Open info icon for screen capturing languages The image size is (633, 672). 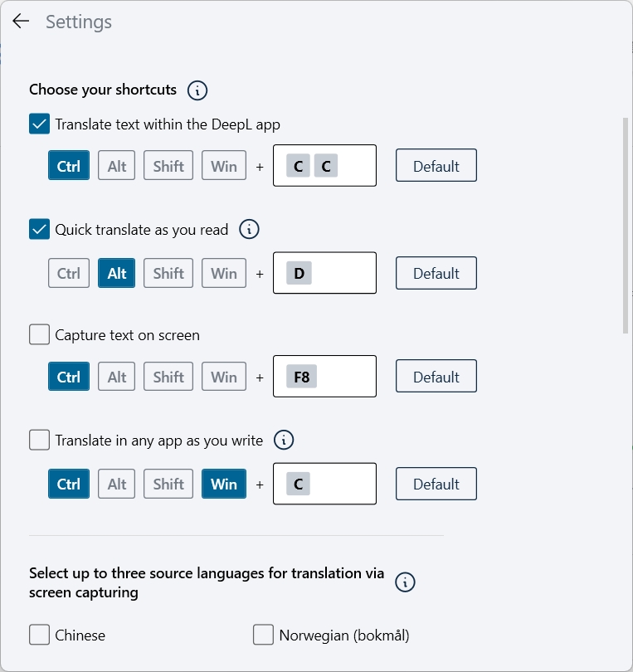point(405,582)
